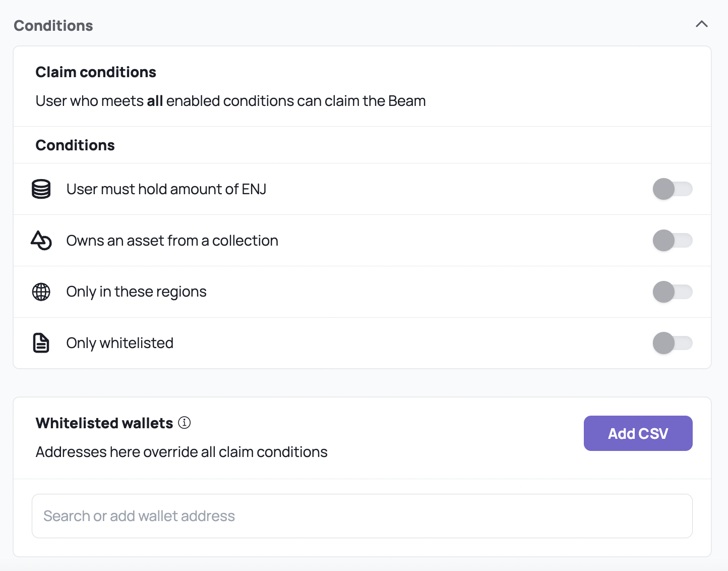Click the Add CSV button
This screenshot has width=728, height=571.
[638, 433]
